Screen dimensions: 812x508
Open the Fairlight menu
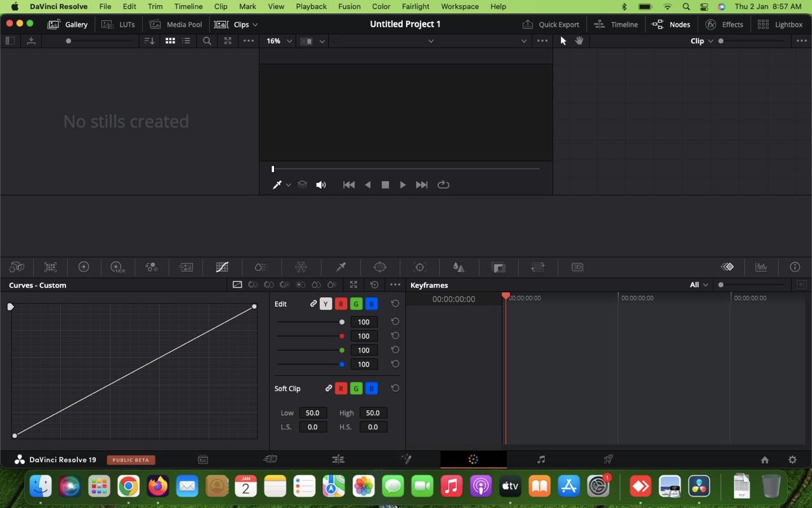coord(416,6)
